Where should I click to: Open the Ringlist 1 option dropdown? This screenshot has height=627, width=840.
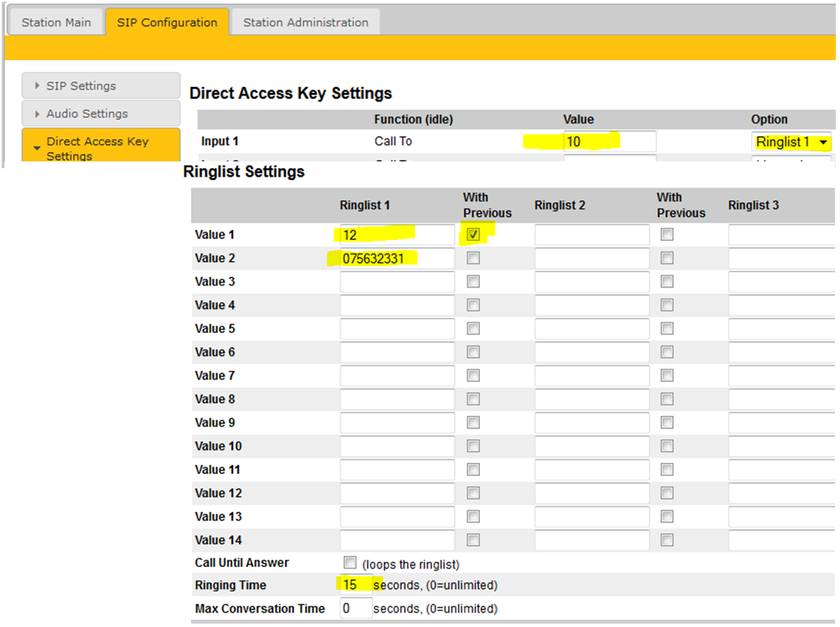coord(791,142)
